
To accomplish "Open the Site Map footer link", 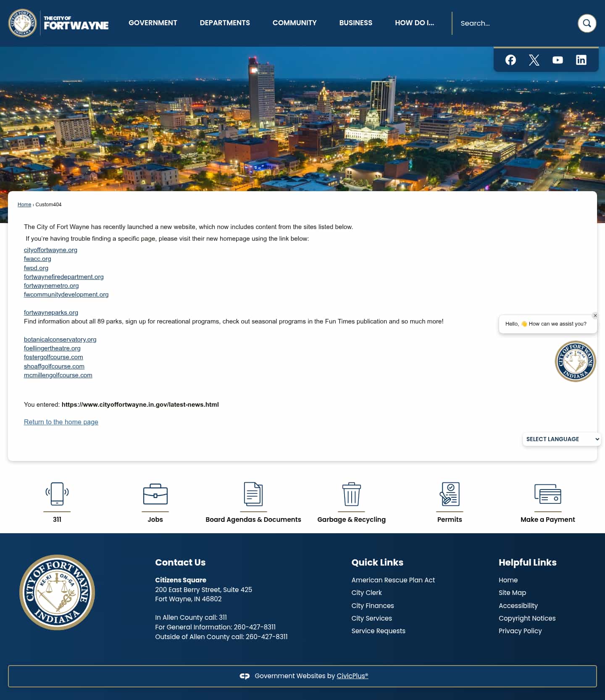I will click(513, 593).
